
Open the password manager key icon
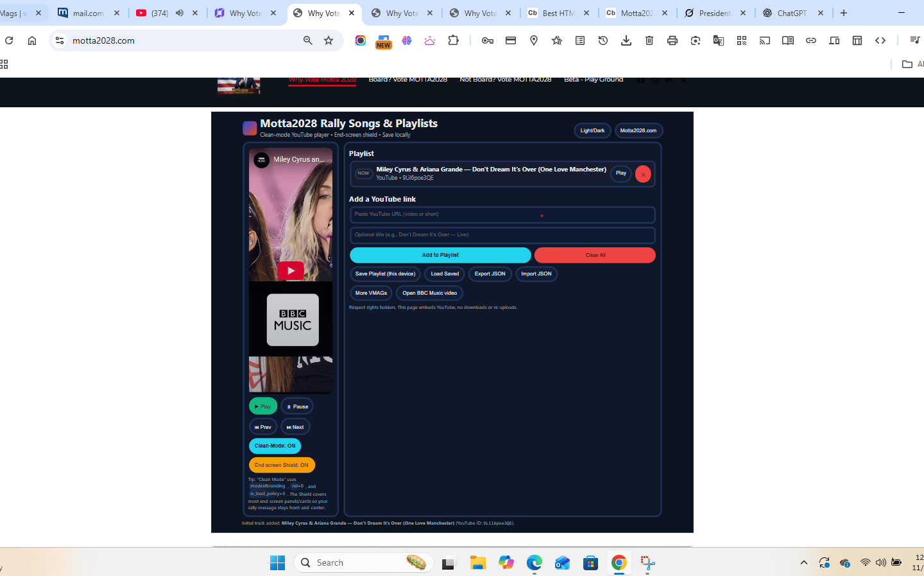488,40
